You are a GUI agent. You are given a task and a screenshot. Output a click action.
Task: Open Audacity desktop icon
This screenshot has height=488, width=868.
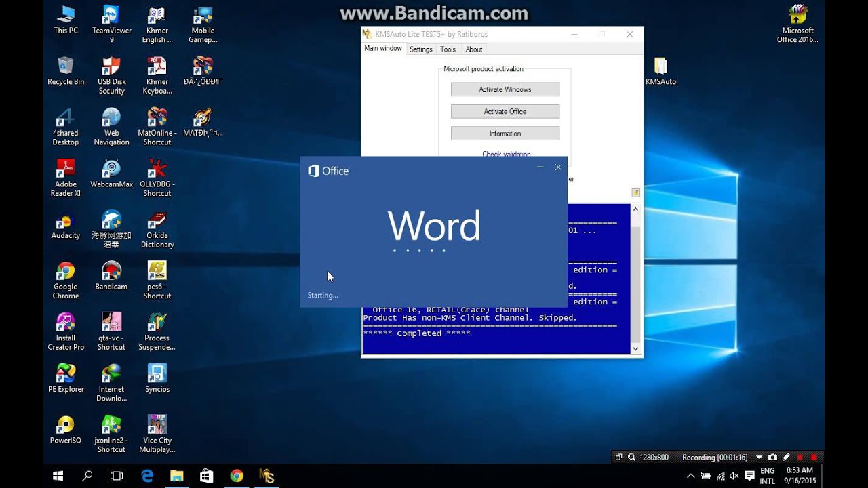(x=66, y=225)
